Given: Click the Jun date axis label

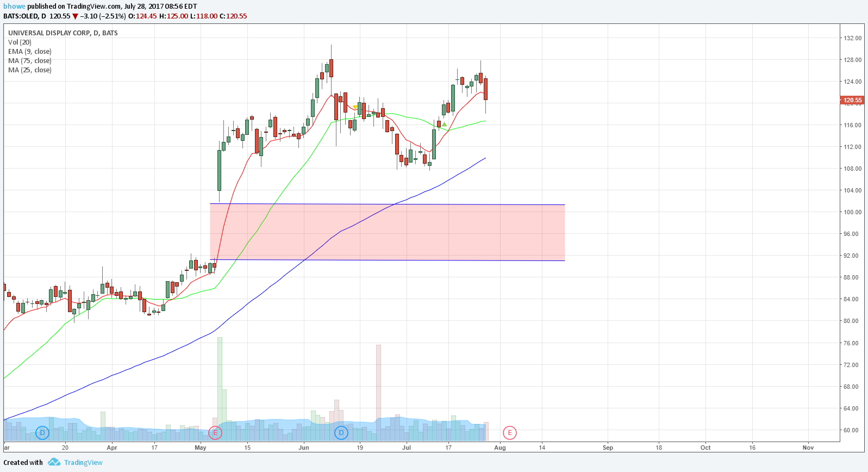Looking at the screenshot, I should tap(304, 448).
